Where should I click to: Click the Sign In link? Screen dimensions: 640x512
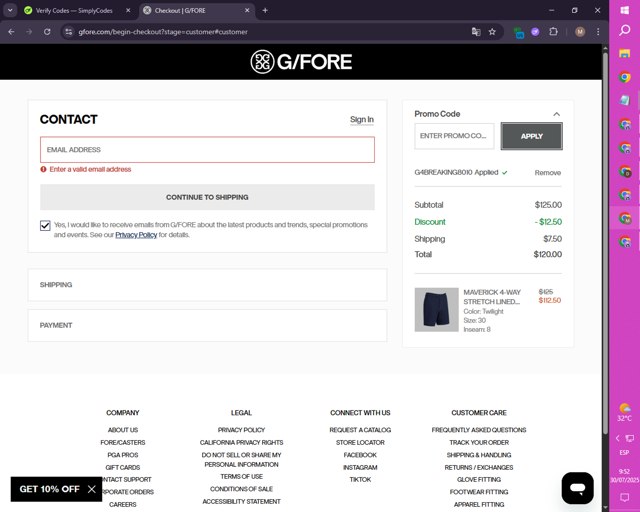362,120
